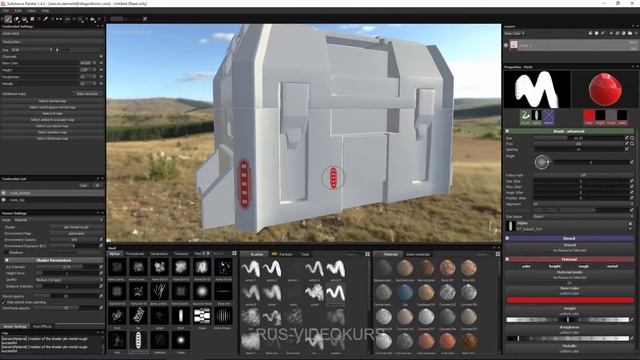Switch Materials shelf to grid view icon
The height and width of the screenshot is (360, 640).
point(498,254)
